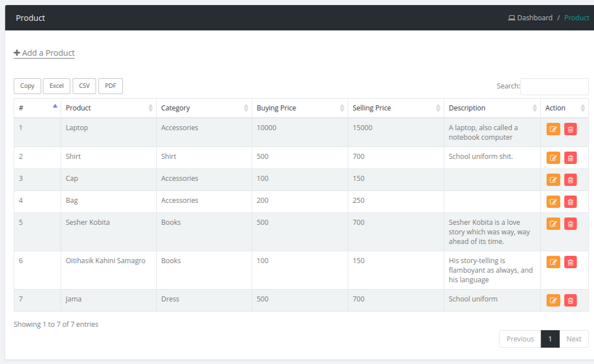Click edit icon for Laptop row

point(553,130)
